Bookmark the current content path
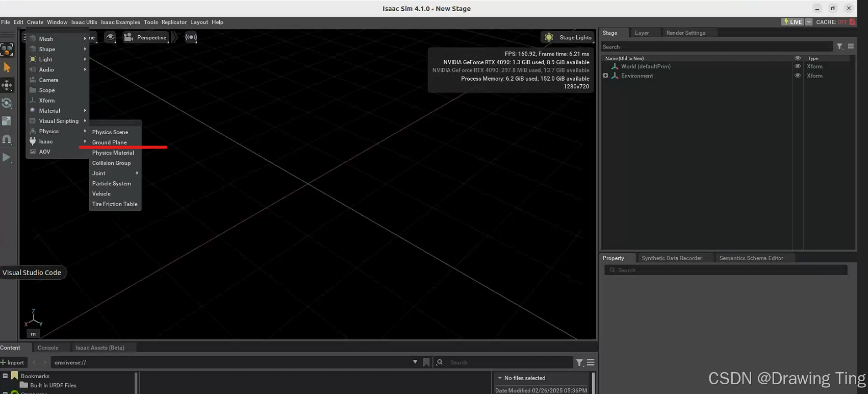The width and height of the screenshot is (868, 394). click(426, 362)
